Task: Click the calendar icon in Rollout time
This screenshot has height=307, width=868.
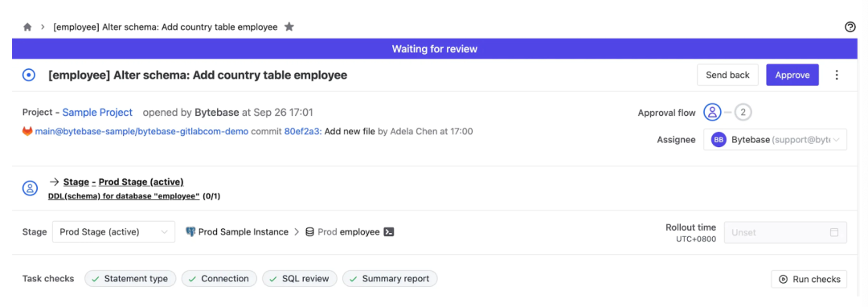Action: pos(833,232)
